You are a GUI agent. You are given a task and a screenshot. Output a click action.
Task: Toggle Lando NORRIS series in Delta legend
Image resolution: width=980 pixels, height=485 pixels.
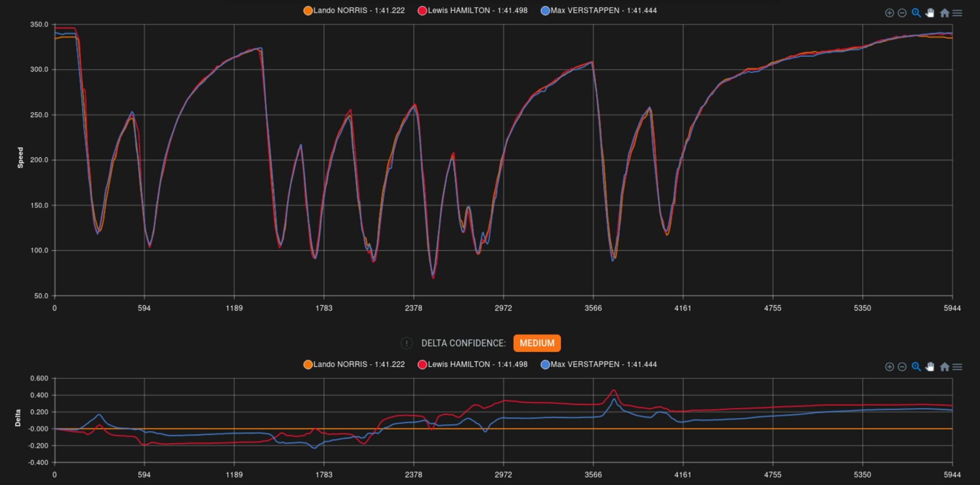click(358, 364)
